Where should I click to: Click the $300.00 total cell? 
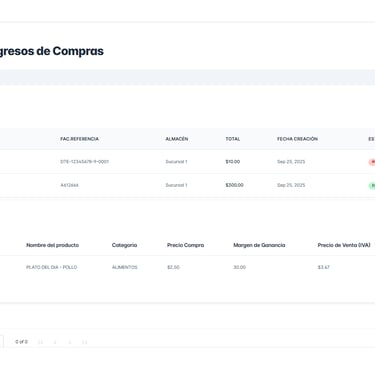click(234, 185)
